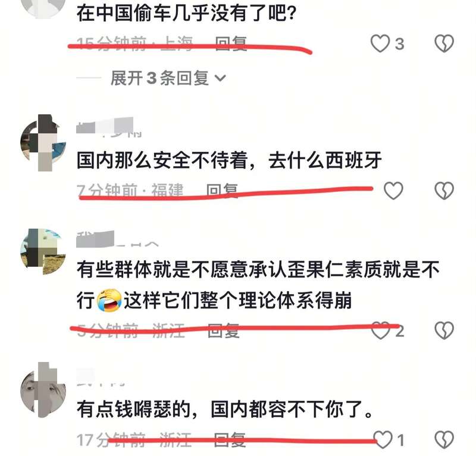Viewport: 476px width, 456px height.
Task: Reply to the Shanghai comment via 回复
Action: coord(231,43)
